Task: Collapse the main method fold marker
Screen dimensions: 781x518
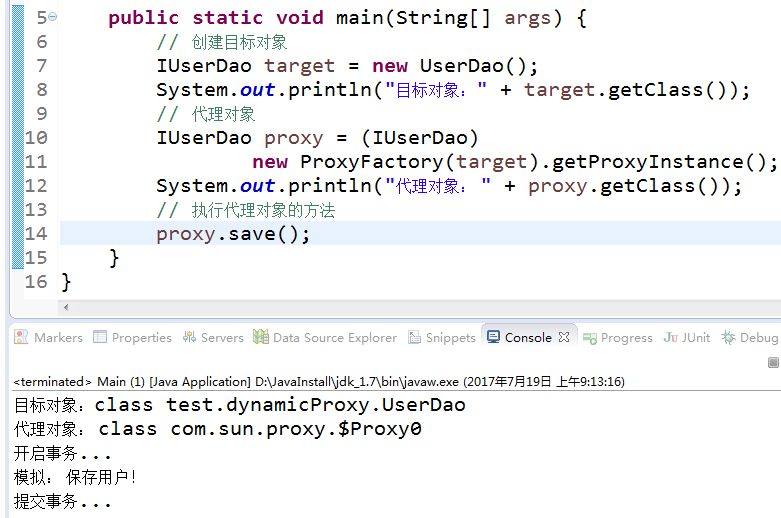Action: 53,17
